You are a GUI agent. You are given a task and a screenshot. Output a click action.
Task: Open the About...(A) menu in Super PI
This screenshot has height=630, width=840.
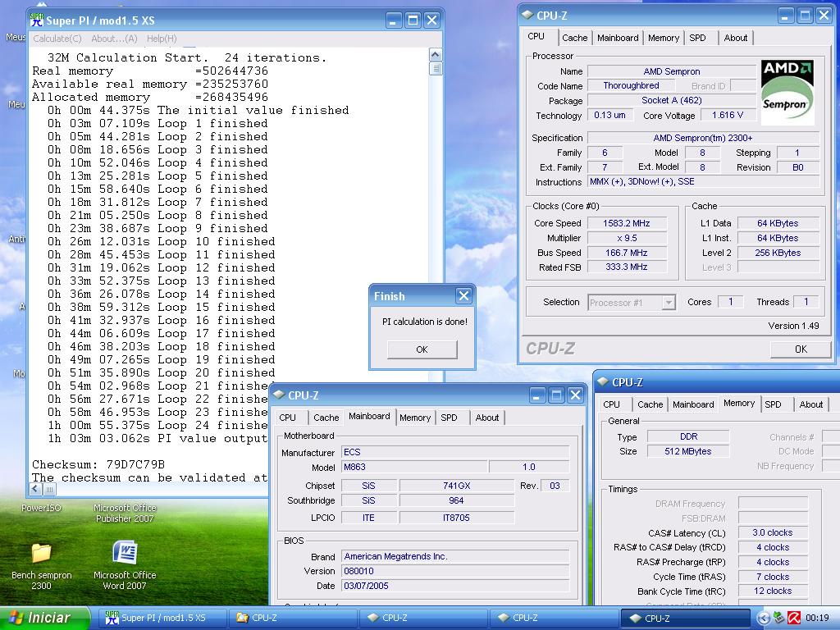pos(114,39)
